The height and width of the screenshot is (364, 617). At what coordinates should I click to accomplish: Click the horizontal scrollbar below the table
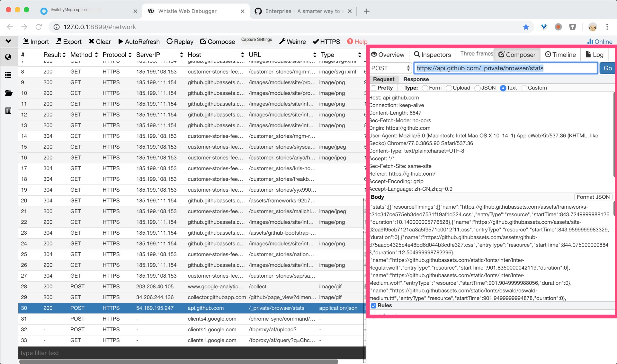(178, 361)
